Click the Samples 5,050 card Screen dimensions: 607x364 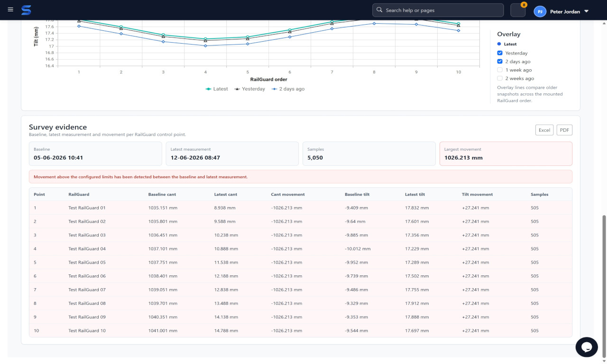coord(369,154)
